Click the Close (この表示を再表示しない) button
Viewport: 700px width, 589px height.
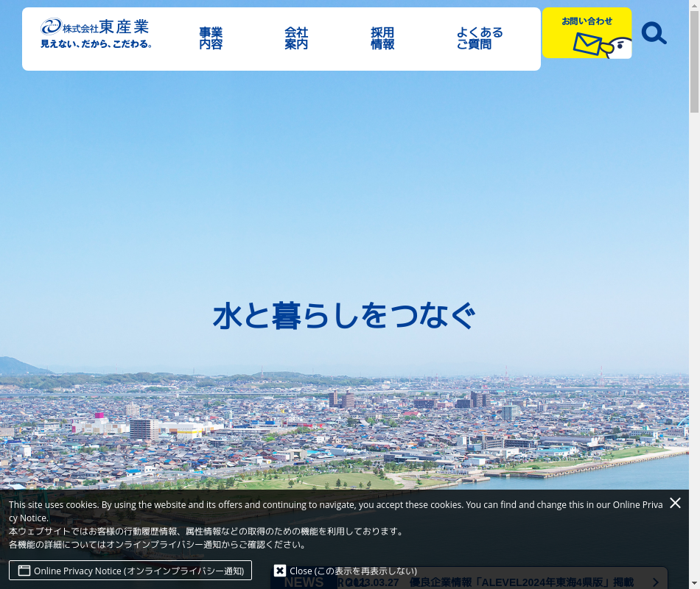pos(346,571)
